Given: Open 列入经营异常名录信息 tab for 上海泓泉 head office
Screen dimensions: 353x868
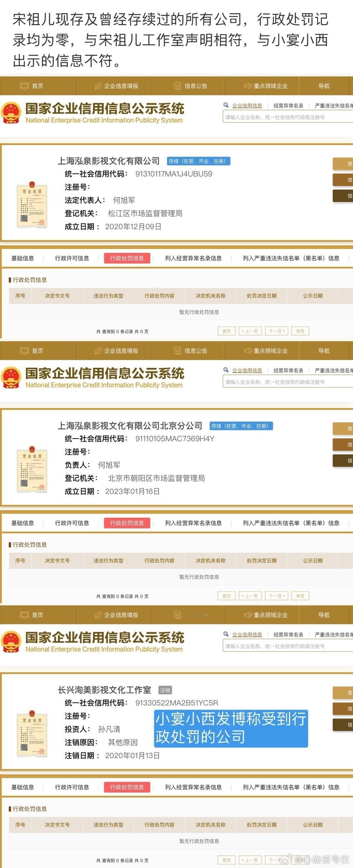Looking at the screenshot, I should 193,258.
